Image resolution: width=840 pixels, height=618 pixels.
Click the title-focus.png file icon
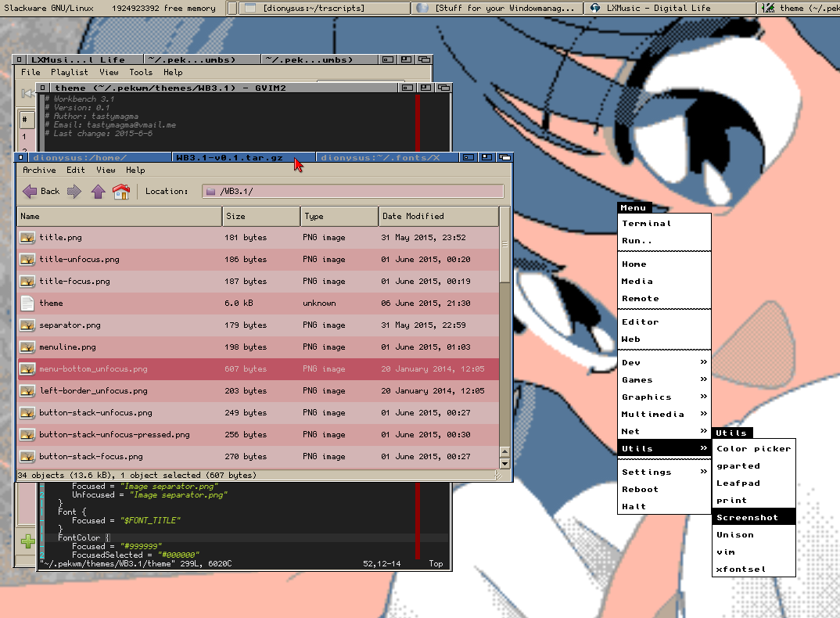click(x=27, y=282)
